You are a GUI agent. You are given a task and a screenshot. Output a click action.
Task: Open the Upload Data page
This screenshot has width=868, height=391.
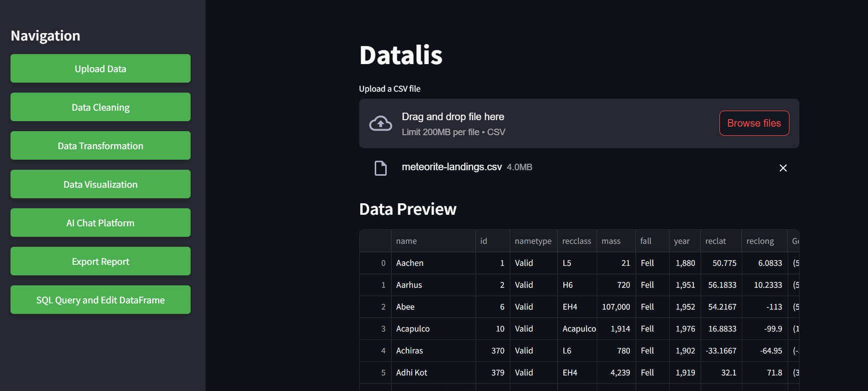click(x=101, y=69)
